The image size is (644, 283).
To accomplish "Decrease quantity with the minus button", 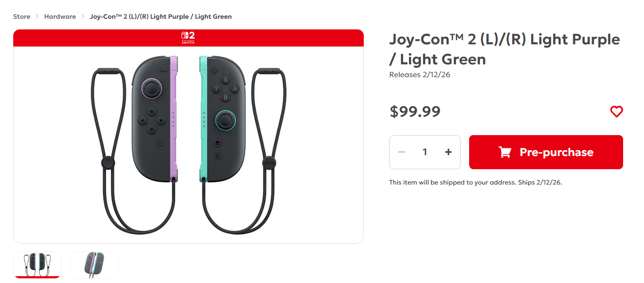I will pyautogui.click(x=401, y=152).
